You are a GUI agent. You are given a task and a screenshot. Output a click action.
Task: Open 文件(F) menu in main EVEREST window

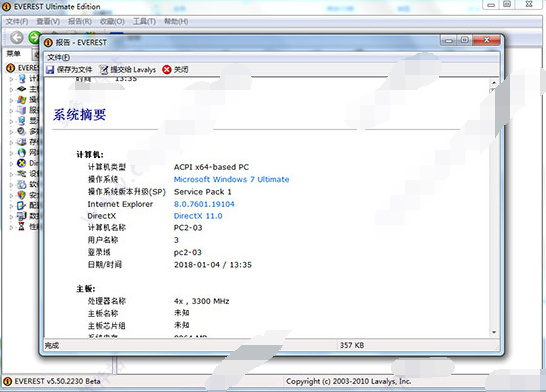(x=17, y=22)
